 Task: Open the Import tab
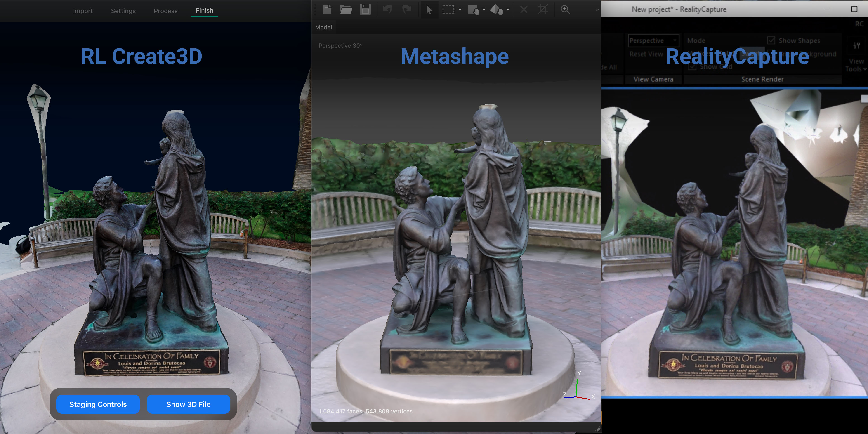click(x=83, y=11)
